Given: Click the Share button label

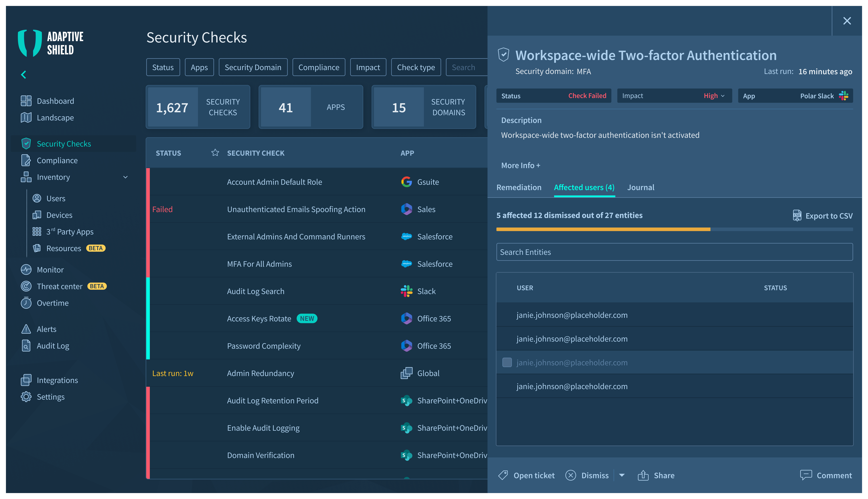Looking at the screenshot, I should [x=664, y=475].
